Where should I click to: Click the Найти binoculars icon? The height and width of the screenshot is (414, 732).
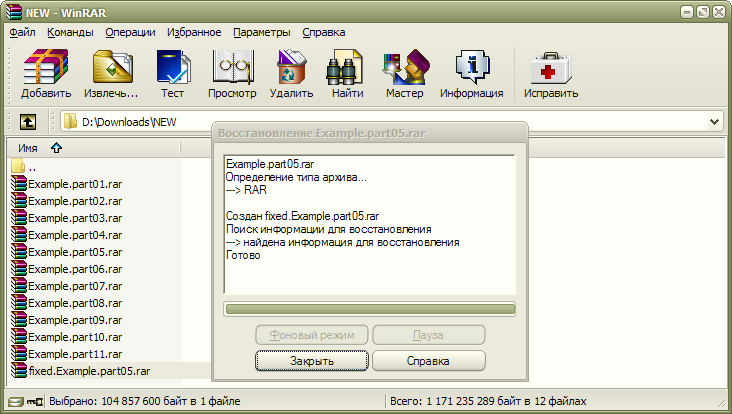pyautogui.click(x=345, y=68)
